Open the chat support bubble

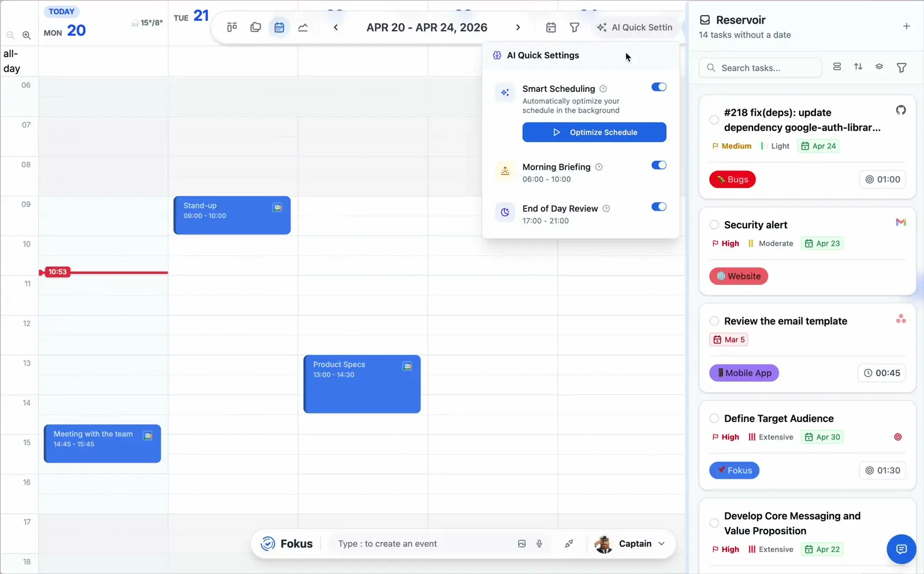click(901, 549)
